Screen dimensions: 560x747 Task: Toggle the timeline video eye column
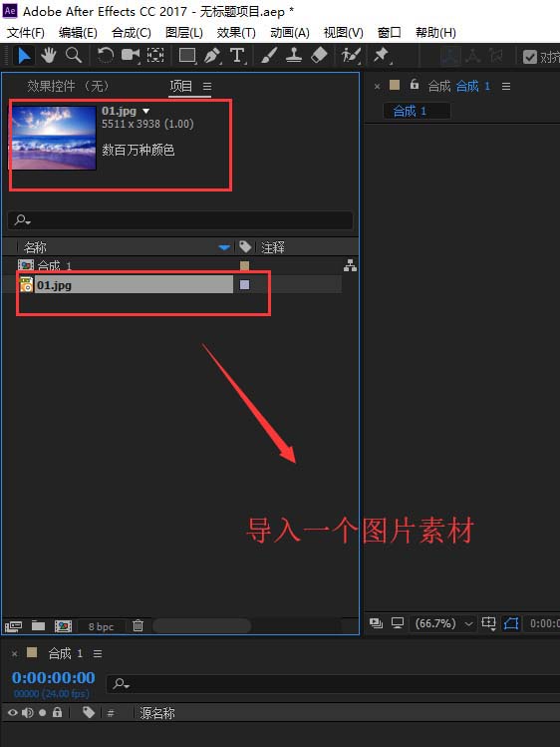tap(13, 713)
